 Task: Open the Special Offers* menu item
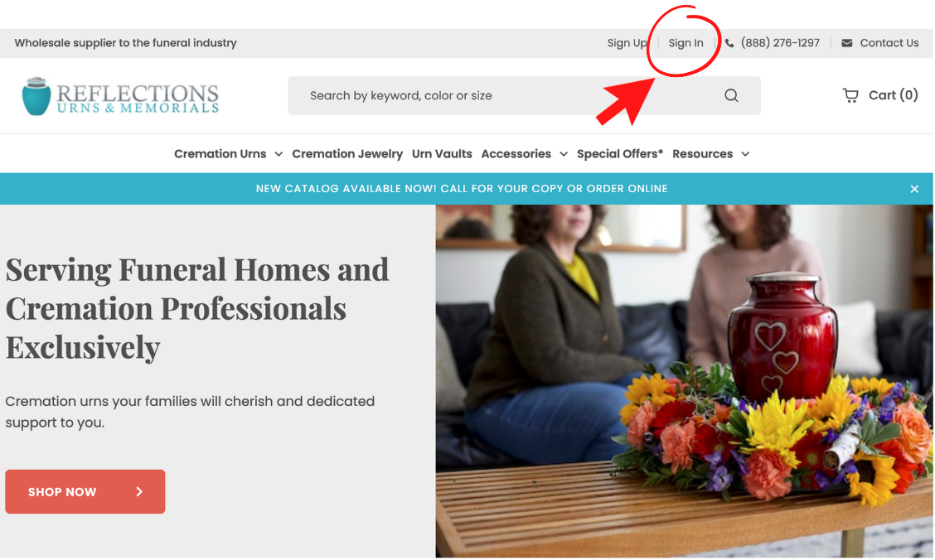pyautogui.click(x=619, y=154)
